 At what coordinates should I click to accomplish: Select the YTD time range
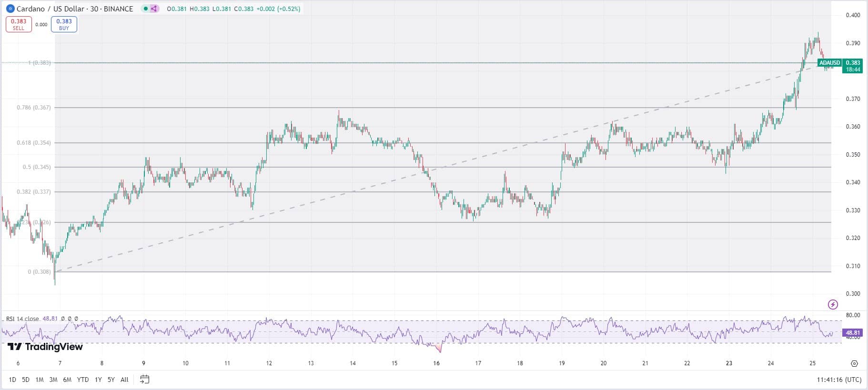[x=83, y=380]
